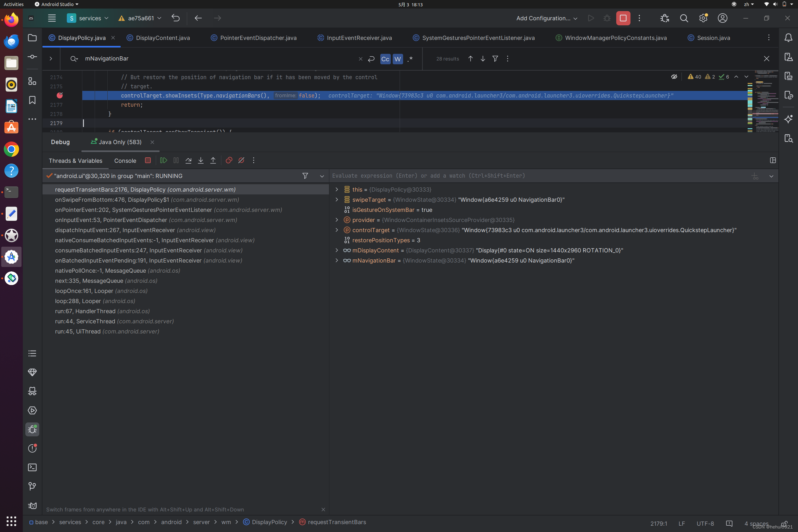Toggle Mute Breakpoints icon
This screenshot has height=532, width=798.
(241, 161)
